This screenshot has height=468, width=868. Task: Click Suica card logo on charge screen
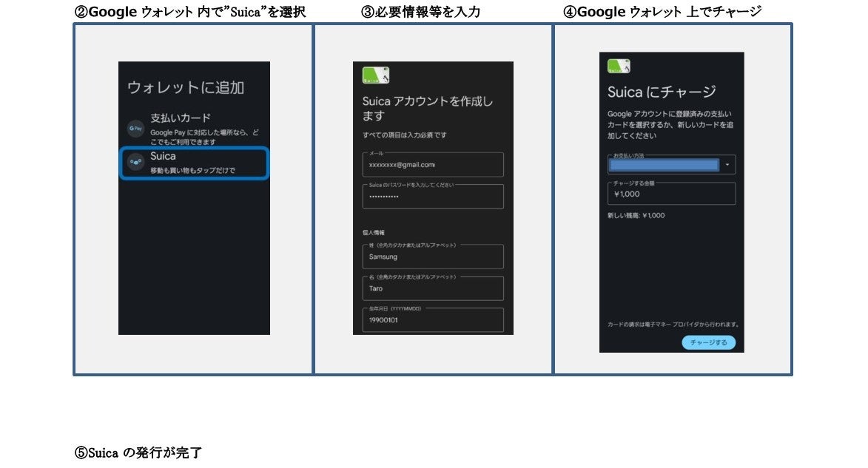coord(619,66)
